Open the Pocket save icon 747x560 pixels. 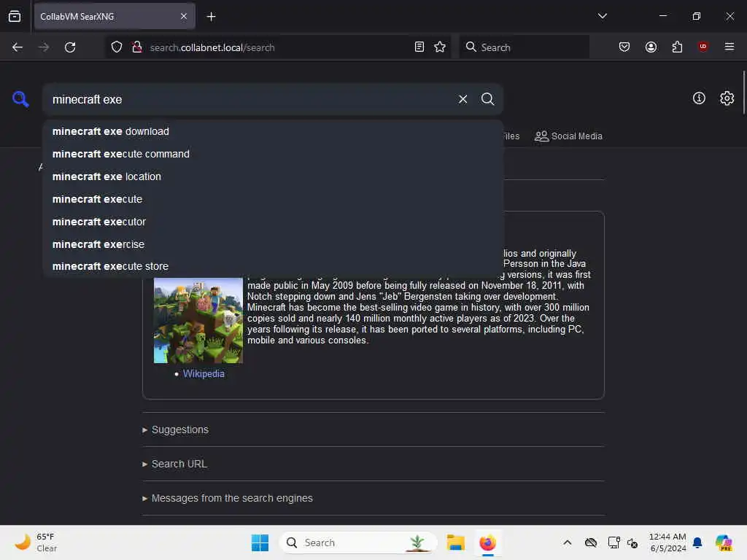pyautogui.click(x=624, y=47)
